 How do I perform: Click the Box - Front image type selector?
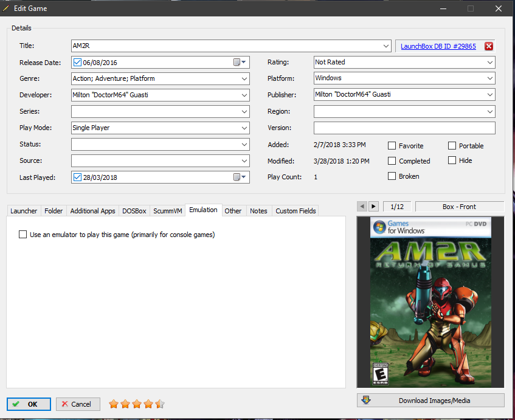[460, 207]
